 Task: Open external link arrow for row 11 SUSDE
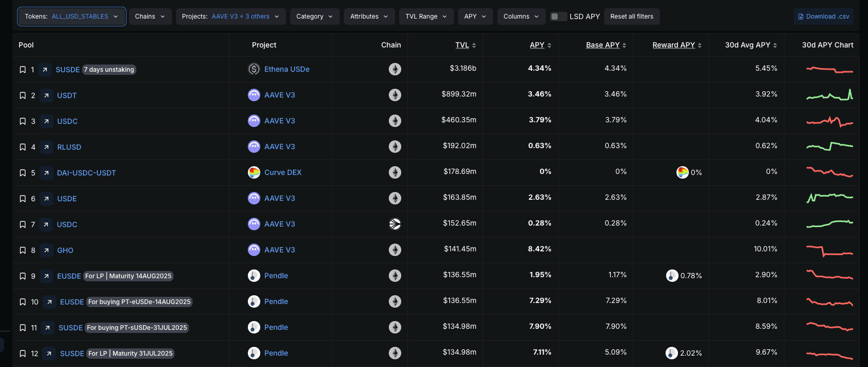click(x=48, y=328)
